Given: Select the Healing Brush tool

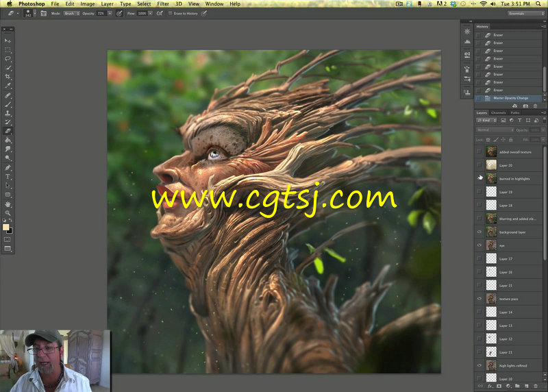Looking at the screenshot, I should [x=8, y=95].
